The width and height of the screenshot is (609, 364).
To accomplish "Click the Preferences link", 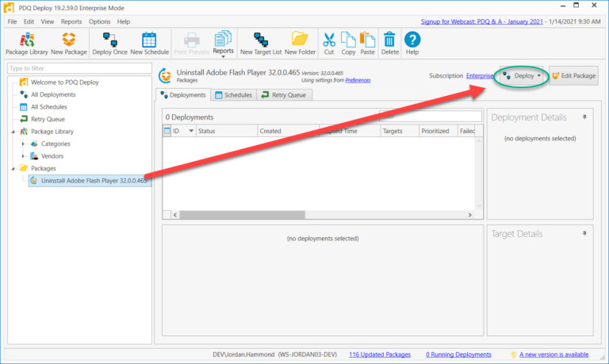I will point(358,80).
